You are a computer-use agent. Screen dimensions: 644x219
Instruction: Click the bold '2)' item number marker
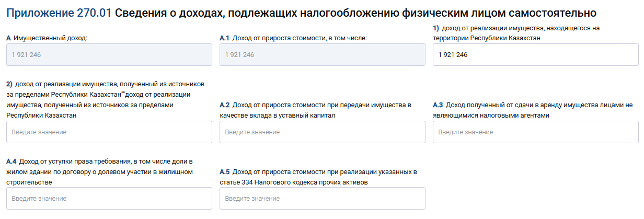(x=9, y=84)
